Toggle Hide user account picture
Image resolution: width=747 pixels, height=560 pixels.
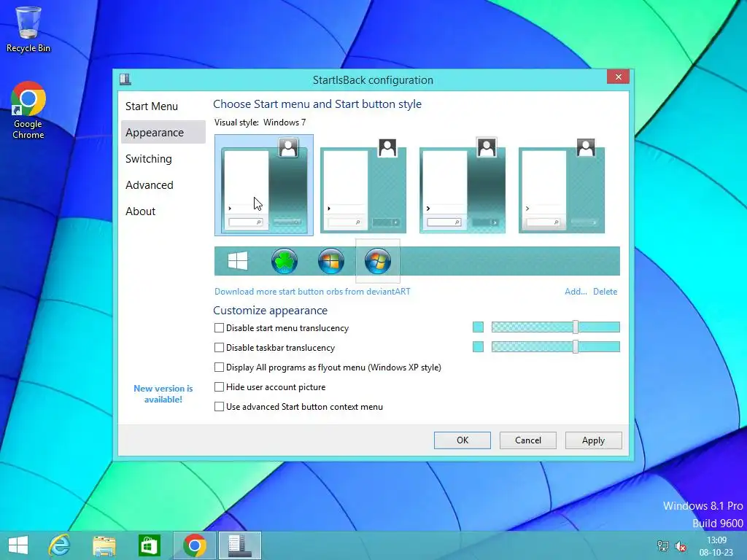tap(219, 386)
